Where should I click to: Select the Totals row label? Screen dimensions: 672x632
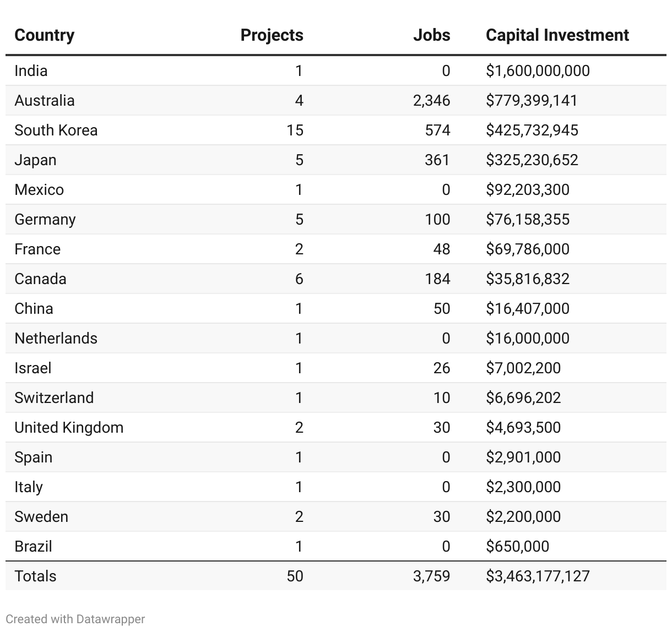click(35, 576)
